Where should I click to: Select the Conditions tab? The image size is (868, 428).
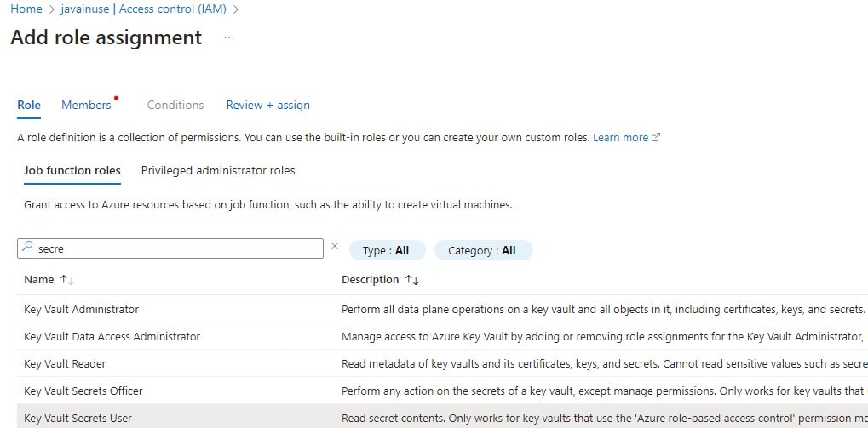point(175,105)
